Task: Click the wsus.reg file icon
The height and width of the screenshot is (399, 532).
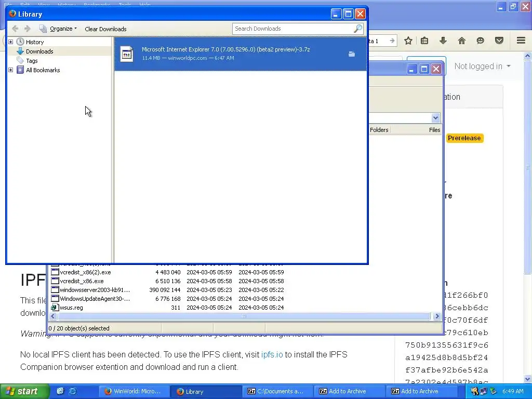Action: coord(55,308)
